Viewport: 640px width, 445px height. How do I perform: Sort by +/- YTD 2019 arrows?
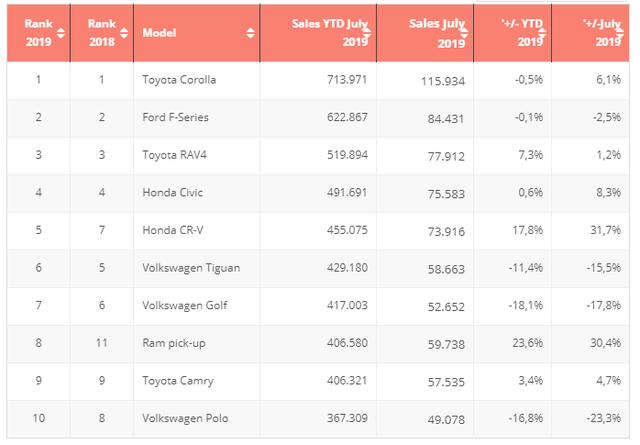pyautogui.click(x=542, y=33)
